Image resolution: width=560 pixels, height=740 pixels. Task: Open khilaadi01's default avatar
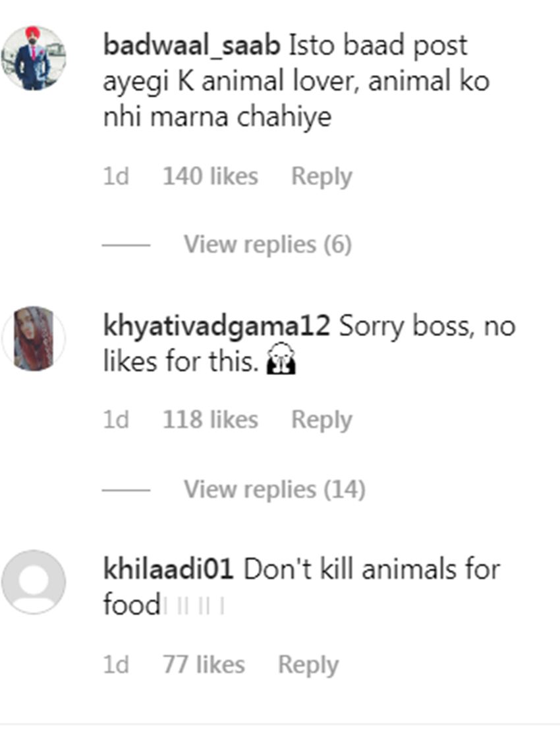(x=33, y=582)
